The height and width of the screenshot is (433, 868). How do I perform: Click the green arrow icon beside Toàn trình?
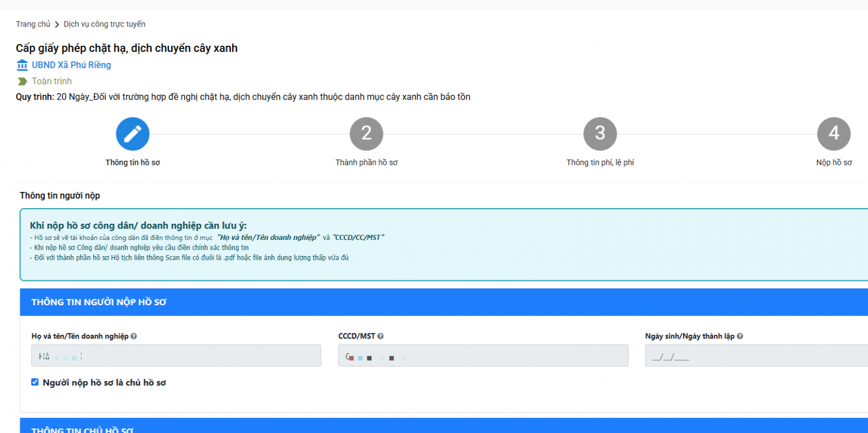click(23, 82)
